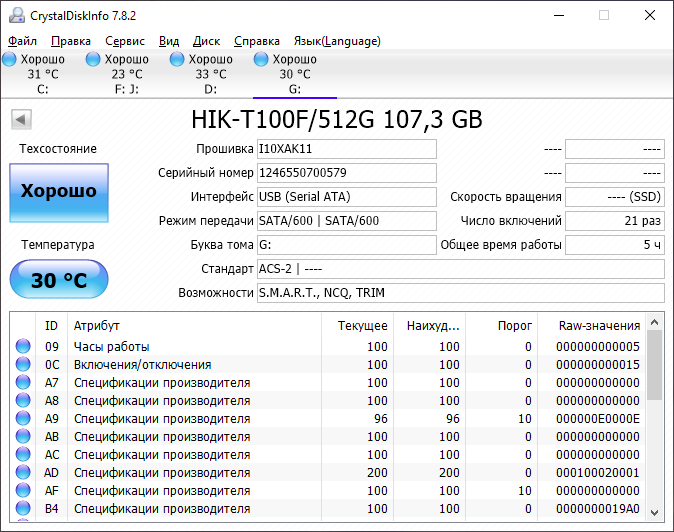
Task: Click the scroll down arrow of attribute list
Action: 655,513
